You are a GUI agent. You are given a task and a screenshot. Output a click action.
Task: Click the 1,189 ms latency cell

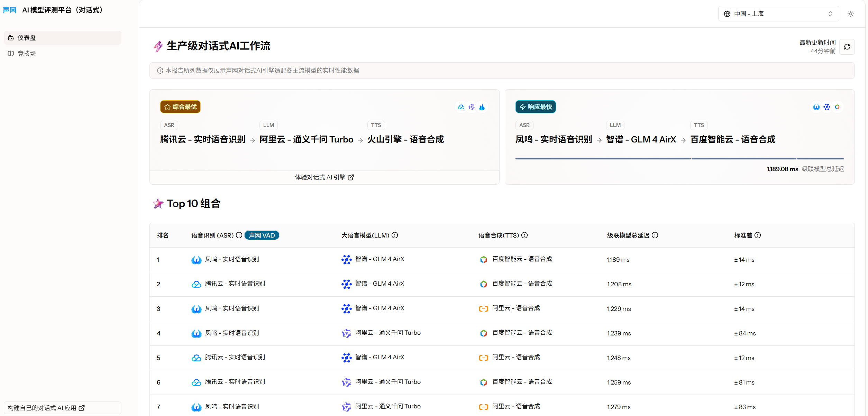(618, 260)
